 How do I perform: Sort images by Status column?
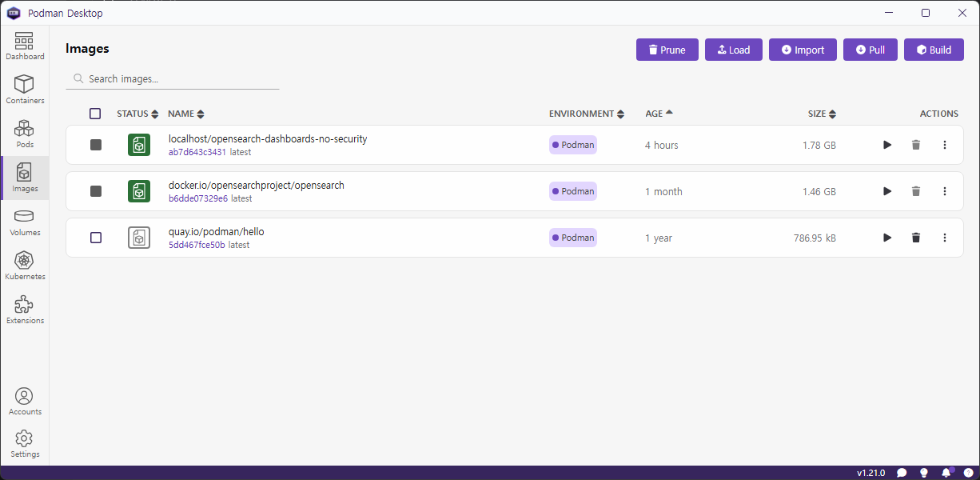137,114
